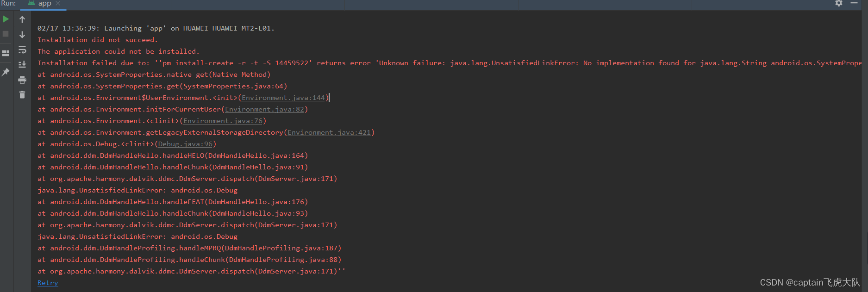
Task: Restore layout icon in Run sidebar
Action: click(6, 53)
